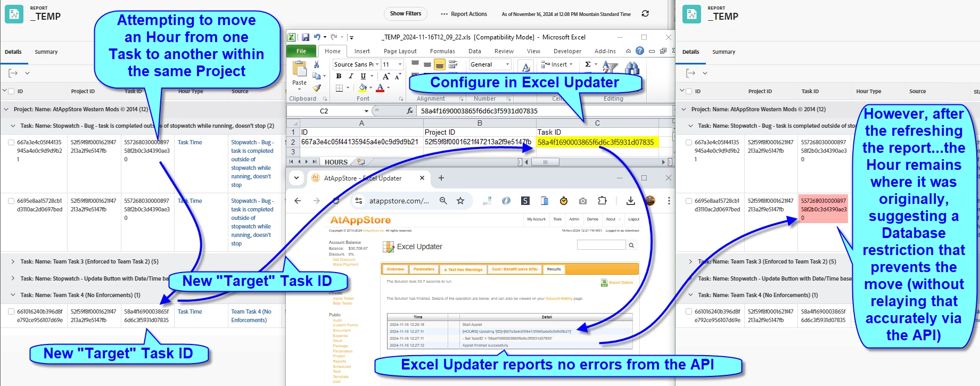The image size is (980, 386).
Task: Click the stopwatch extension icon in Chrome
Action: click(x=564, y=201)
